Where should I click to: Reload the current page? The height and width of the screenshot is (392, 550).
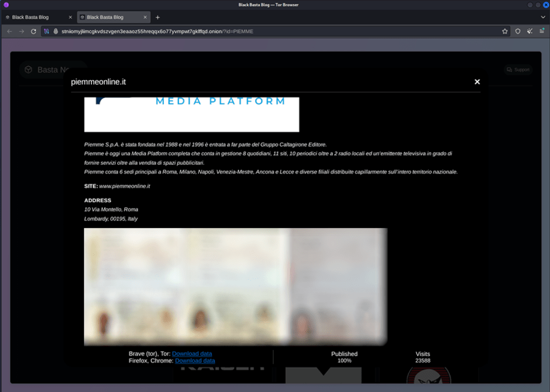click(x=34, y=31)
